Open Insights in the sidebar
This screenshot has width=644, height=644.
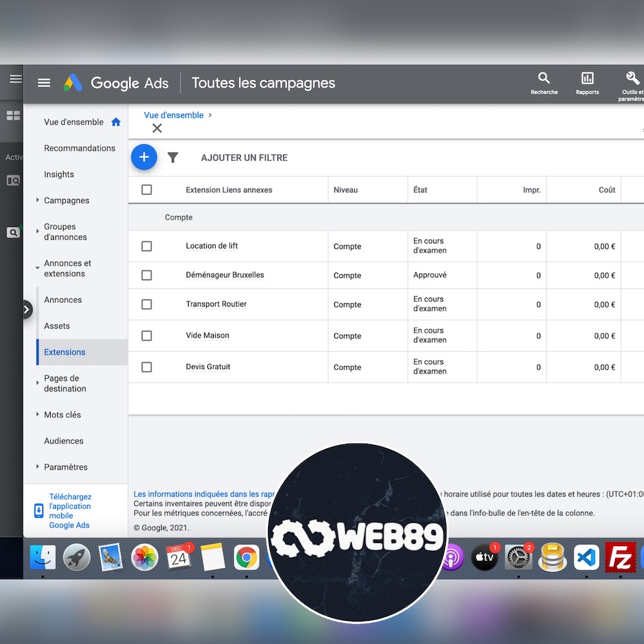tap(59, 175)
